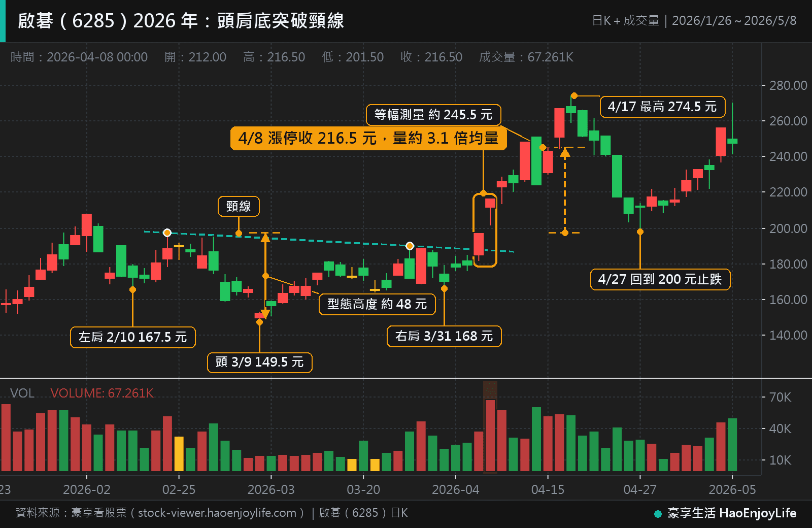Click the 開：212.00 open price value

point(195,57)
